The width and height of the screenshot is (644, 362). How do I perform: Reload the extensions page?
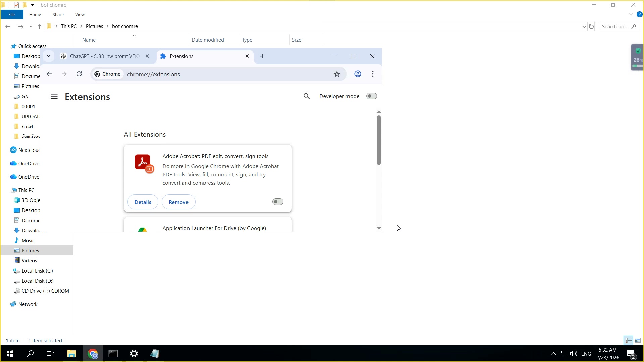pos(79,74)
